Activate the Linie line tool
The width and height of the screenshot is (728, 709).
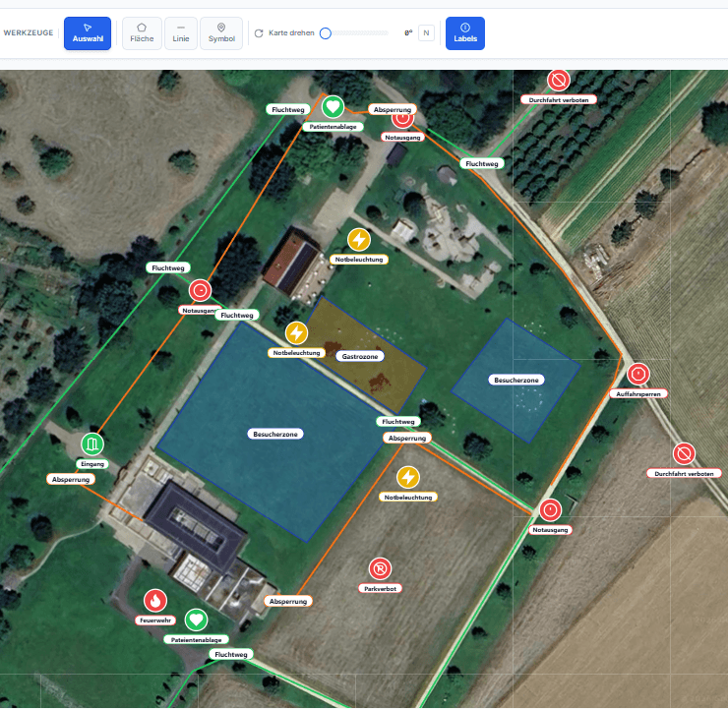pos(181,33)
